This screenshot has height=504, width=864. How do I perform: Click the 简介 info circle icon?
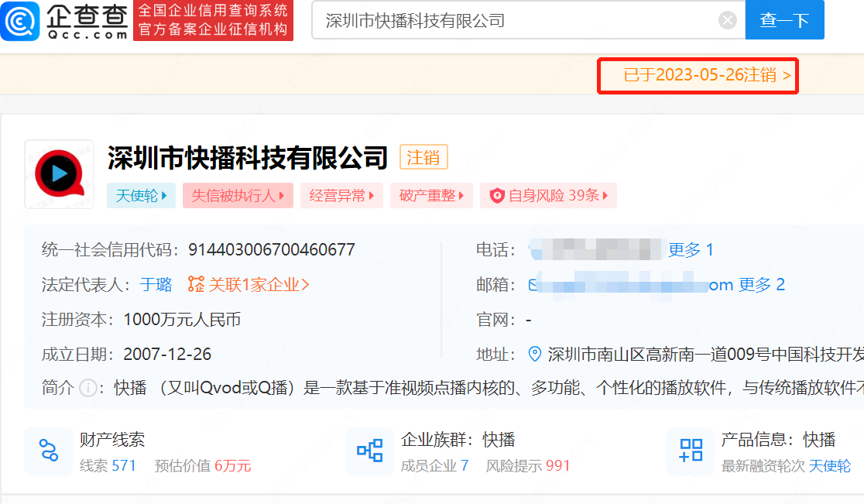tap(87, 389)
